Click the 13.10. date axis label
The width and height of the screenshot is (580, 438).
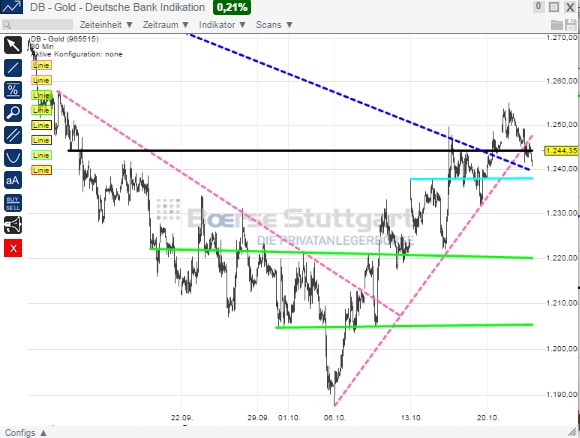coord(411,418)
